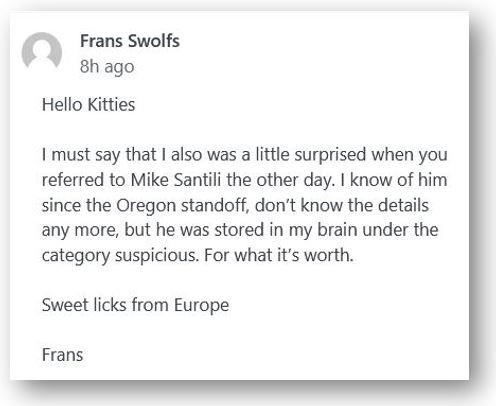Open Frans Swolfs' profile name link
Image resolution: width=496 pixels, height=406 pixels.
pyautogui.click(x=130, y=41)
